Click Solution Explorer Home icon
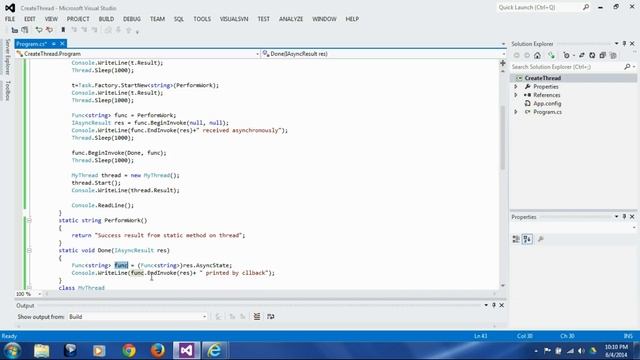The width and height of the screenshot is (640, 360). coord(537,56)
